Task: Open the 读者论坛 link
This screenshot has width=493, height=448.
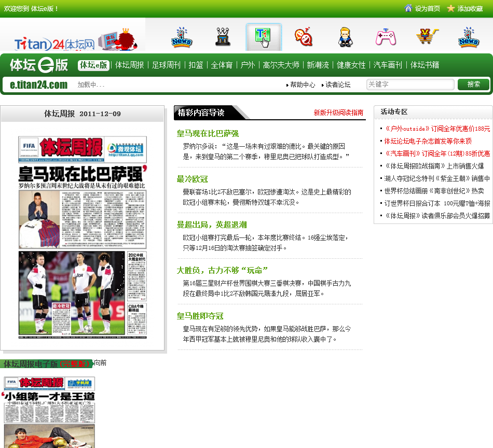Action: tap(338, 85)
